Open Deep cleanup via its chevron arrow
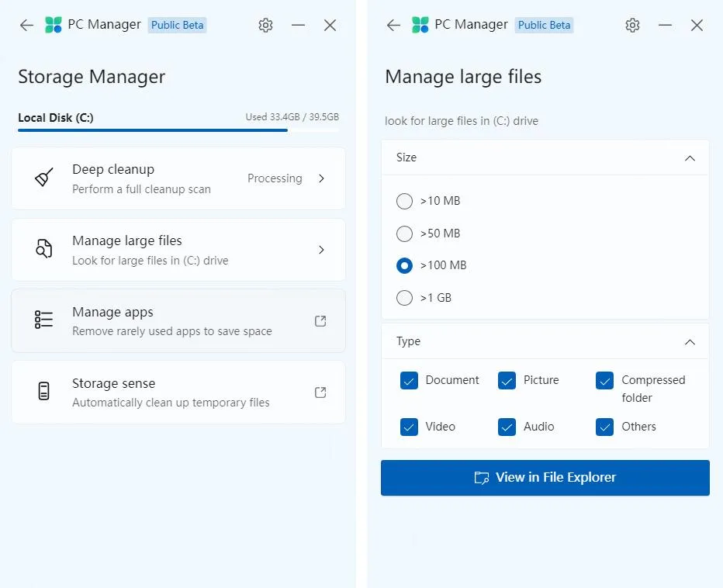The width and height of the screenshot is (723, 588). pos(321,178)
